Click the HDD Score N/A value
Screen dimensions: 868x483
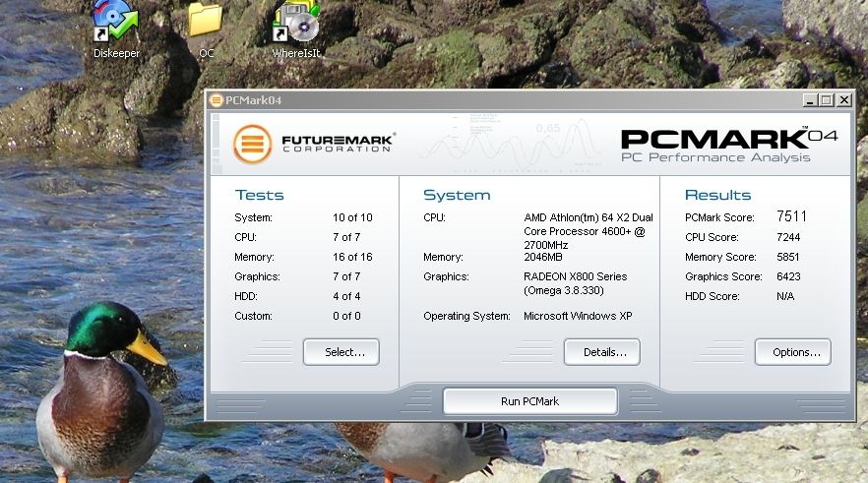pyautogui.click(x=785, y=296)
